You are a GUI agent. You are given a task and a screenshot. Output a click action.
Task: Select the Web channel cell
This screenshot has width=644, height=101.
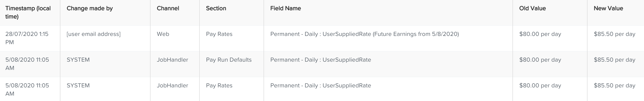pyautogui.click(x=163, y=34)
